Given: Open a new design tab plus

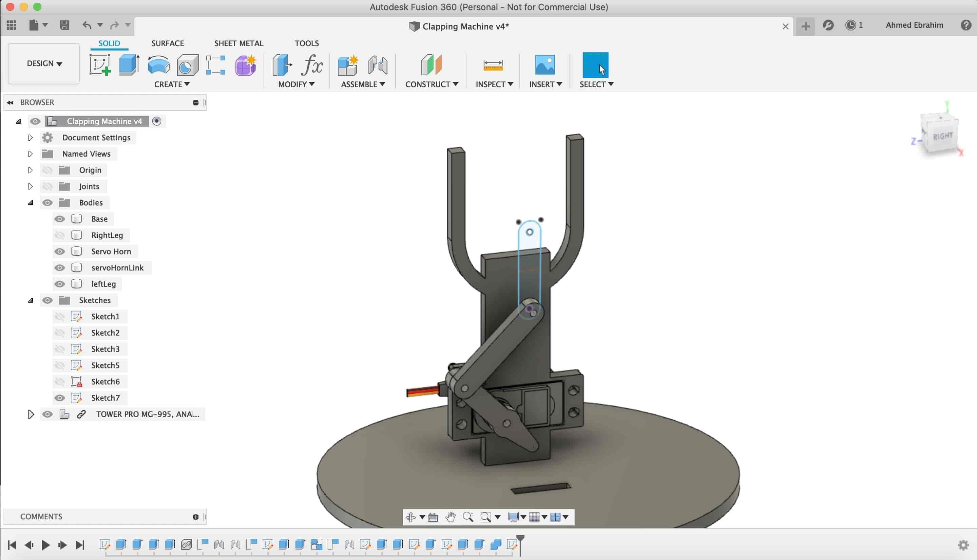Looking at the screenshot, I should tap(805, 26).
